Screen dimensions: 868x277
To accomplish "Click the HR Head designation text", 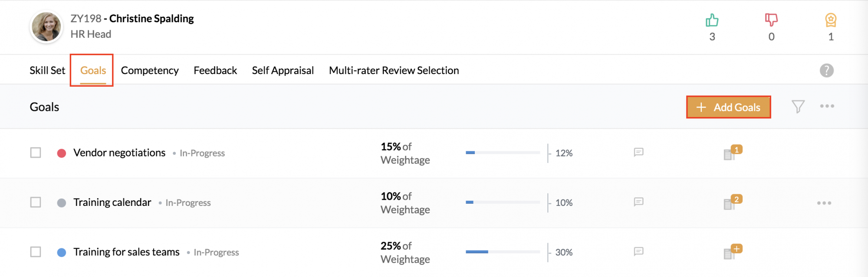I will 91,34.
